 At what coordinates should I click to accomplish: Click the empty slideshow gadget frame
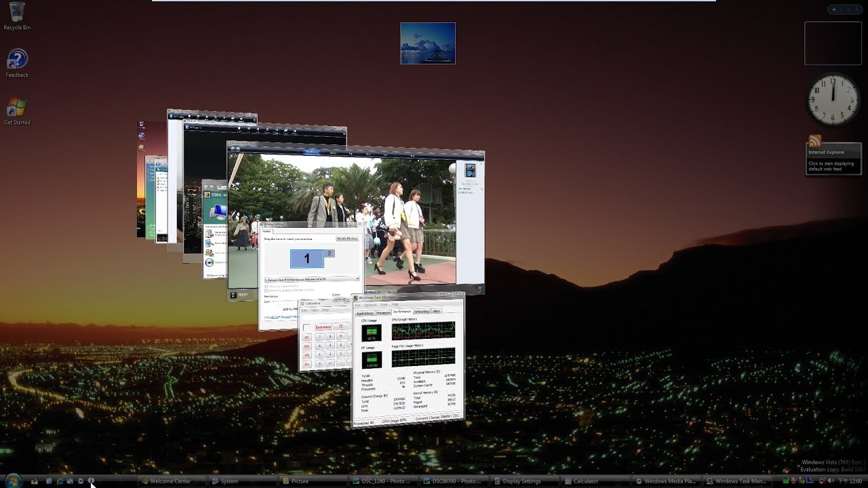[x=833, y=43]
